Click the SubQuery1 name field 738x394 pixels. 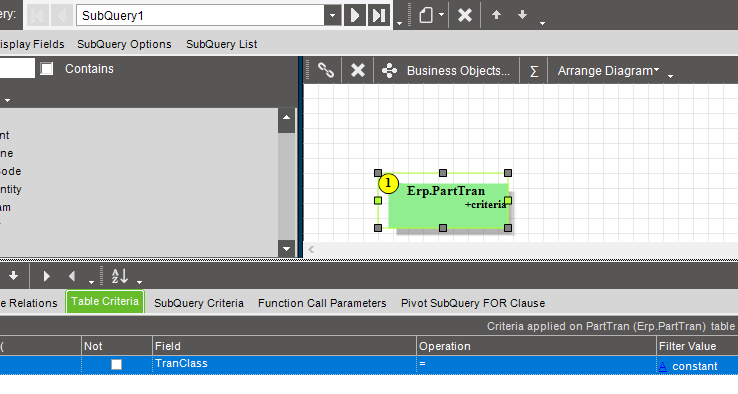coord(201,16)
